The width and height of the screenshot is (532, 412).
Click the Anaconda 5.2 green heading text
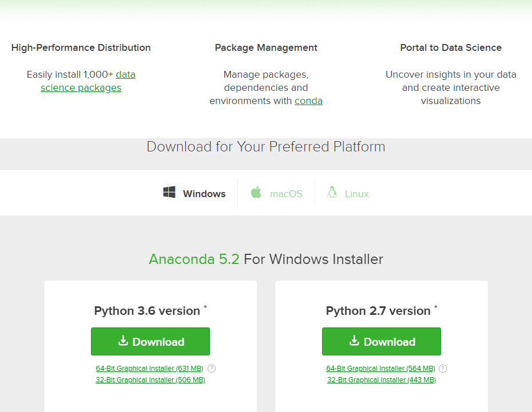coord(194,259)
